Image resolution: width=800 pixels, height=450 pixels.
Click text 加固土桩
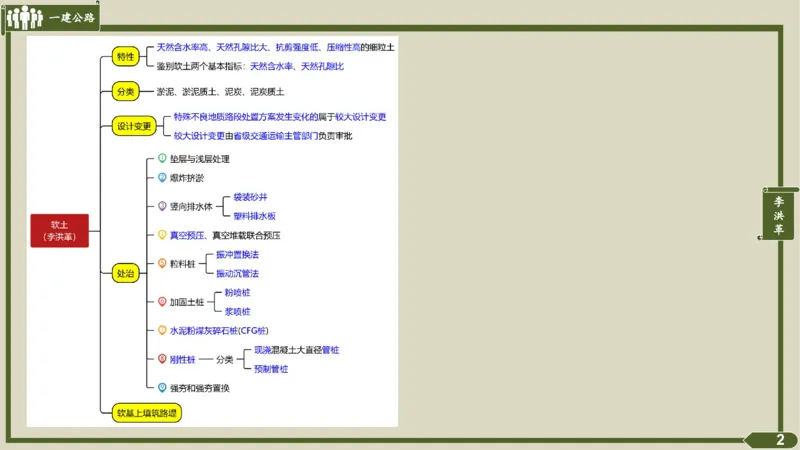(187, 302)
